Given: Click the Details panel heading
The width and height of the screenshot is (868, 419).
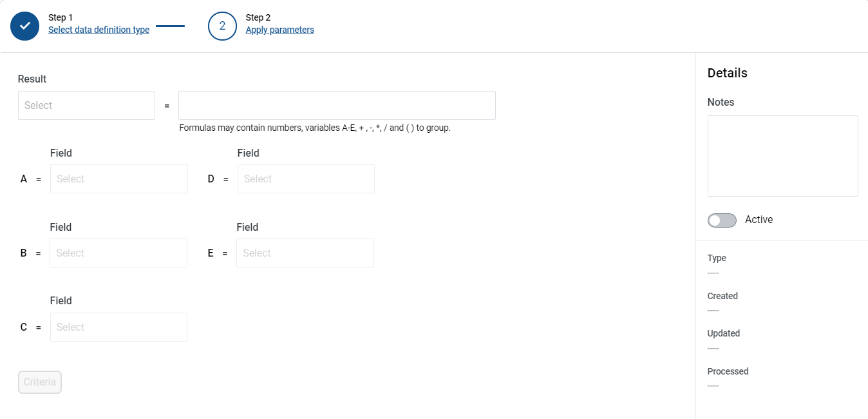Looking at the screenshot, I should point(728,73).
